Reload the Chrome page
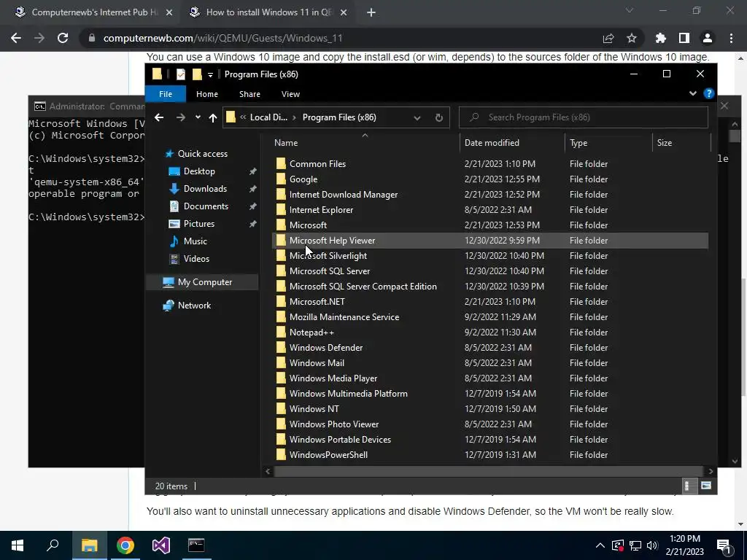 click(x=63, y=38)
